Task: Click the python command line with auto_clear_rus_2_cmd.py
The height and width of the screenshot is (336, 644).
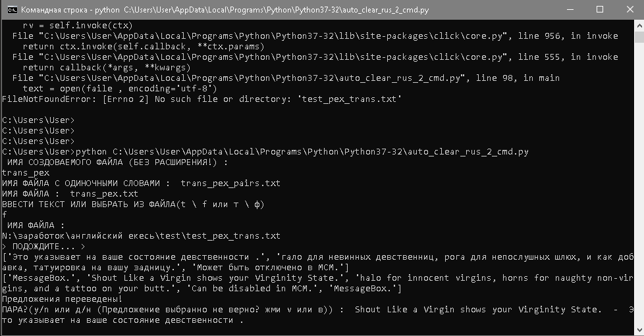Action: pos(265,151)
